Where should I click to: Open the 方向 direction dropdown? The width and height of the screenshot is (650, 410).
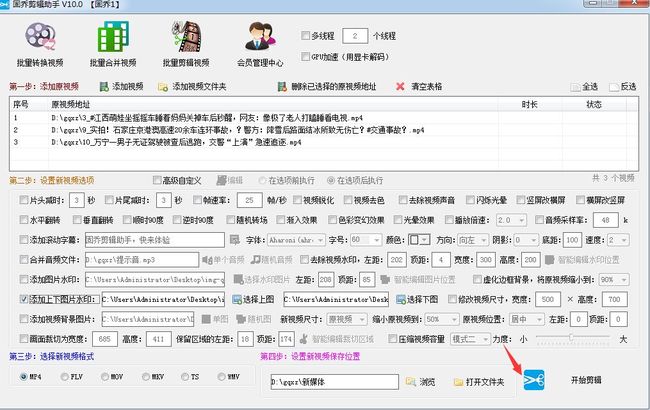coord(473,240)
